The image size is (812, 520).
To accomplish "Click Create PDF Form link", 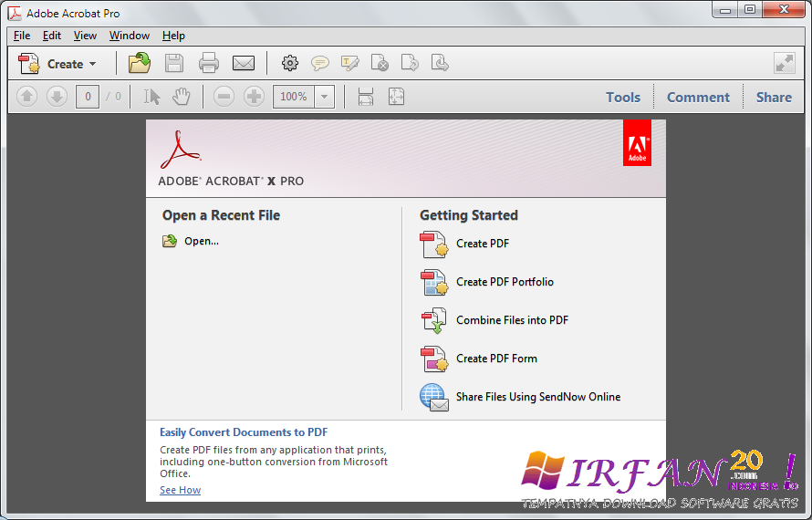I will tap(496, 359).
